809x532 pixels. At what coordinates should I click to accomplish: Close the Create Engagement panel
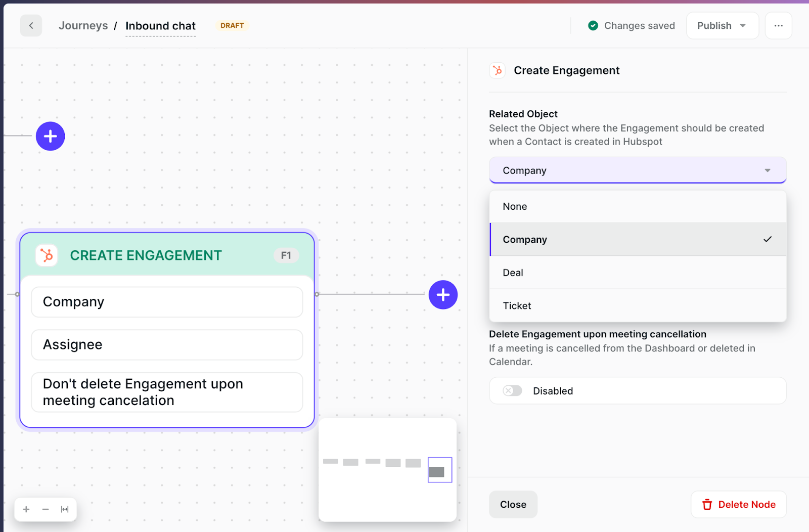coord(513,504)
